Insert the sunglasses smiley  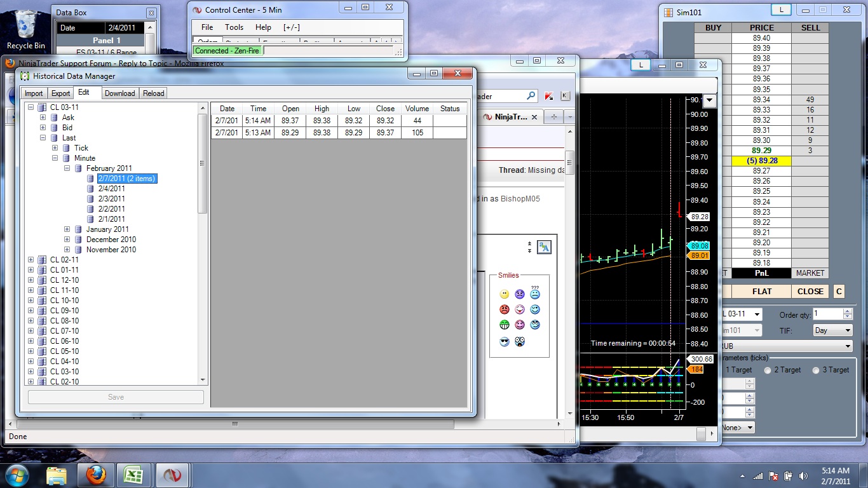(x=505, y=342)
